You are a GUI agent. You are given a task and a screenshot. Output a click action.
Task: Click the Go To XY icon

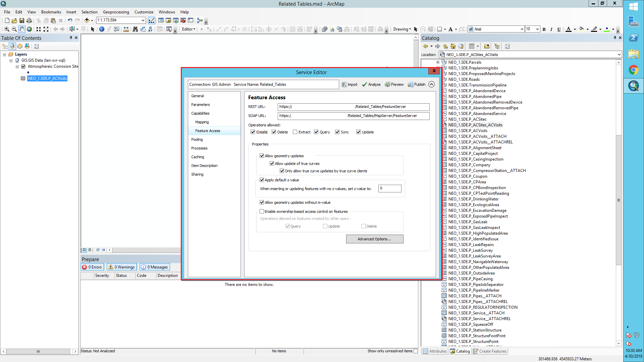click(x=150, y=29)
